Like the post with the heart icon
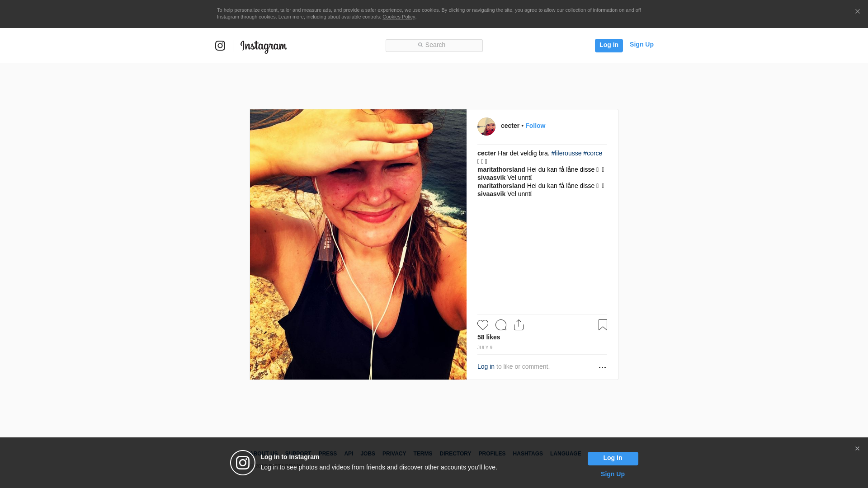The width and height of the screenshot is (868, 488). 483,325
